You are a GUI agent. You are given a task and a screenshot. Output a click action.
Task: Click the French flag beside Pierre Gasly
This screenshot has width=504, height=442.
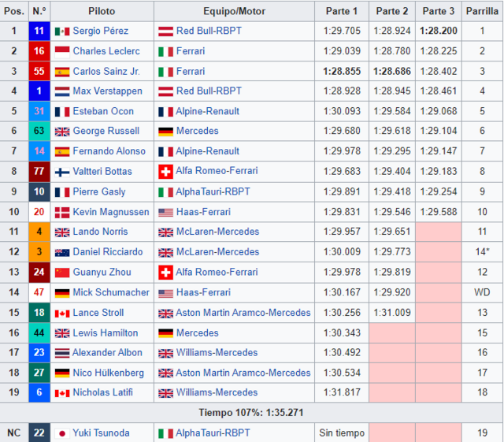62,192
